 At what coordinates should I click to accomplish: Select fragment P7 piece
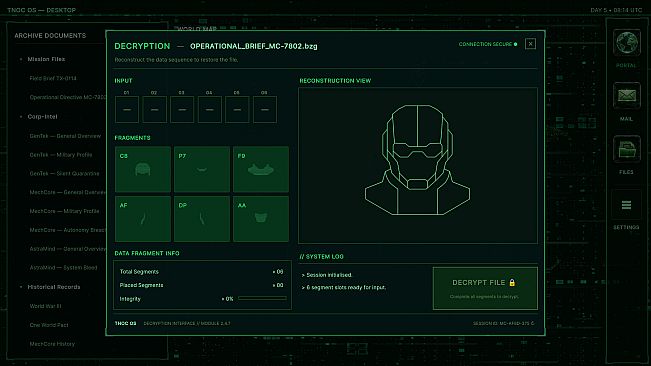[202, 169]
